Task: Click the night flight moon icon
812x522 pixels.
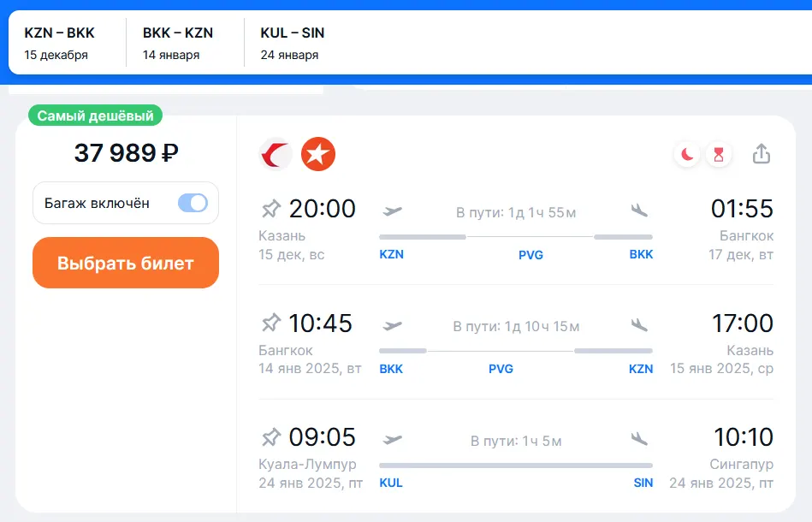Action: click(687, 154)
